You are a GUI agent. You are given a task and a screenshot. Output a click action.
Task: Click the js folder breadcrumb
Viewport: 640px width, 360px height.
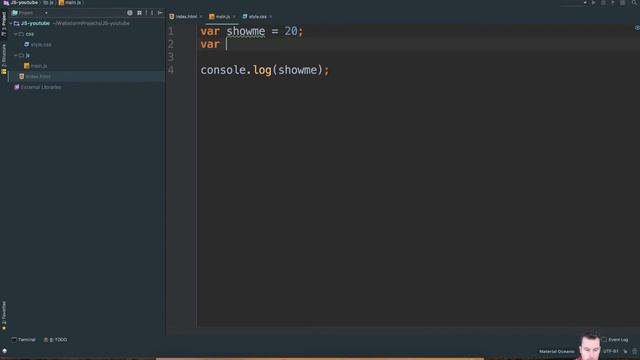point(49,2)
